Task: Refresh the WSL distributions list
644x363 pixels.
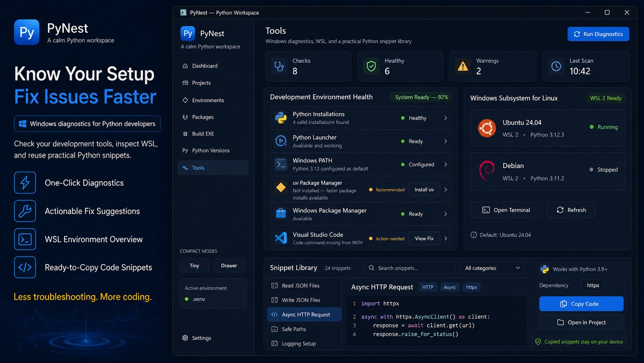Action: (x=571, y=210)
